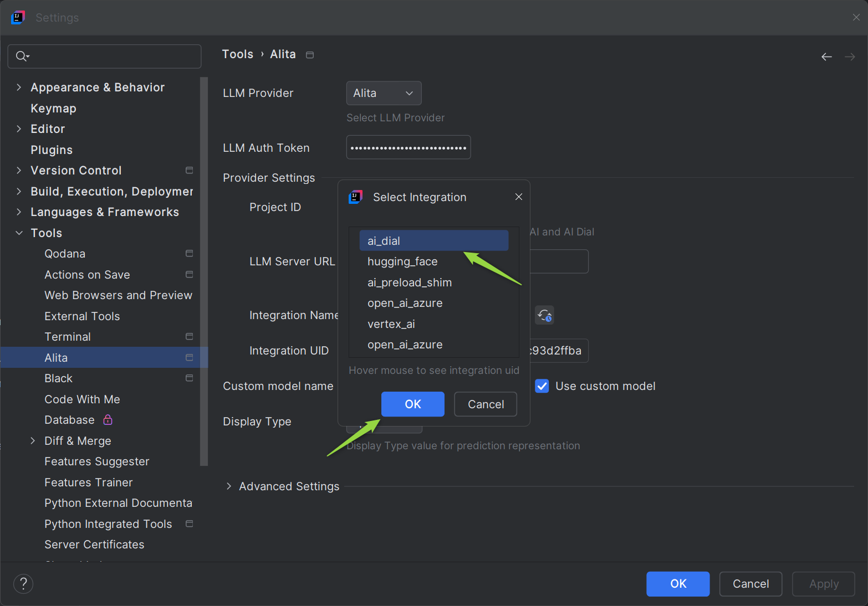The image size is (868, 606).
Task: Open Features Suggester settings
Action: coord(97,461)
